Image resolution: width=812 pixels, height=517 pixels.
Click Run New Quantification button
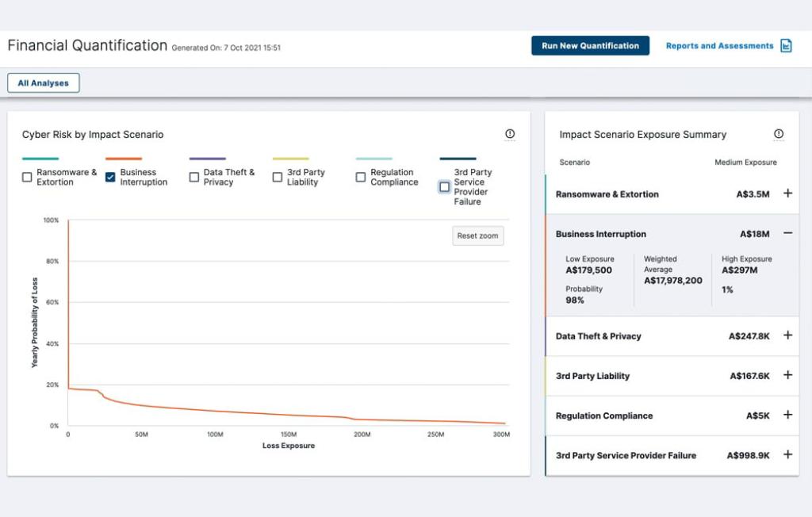(590, 46)
